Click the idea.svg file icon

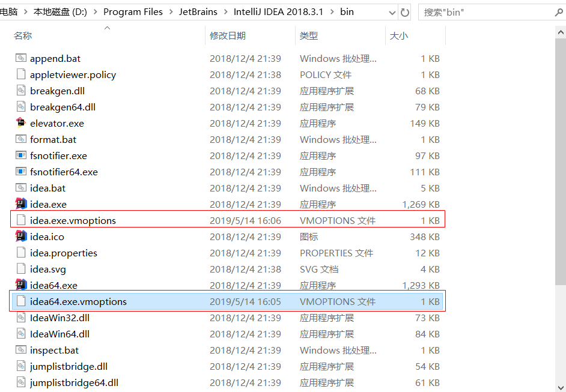(21, 269)
